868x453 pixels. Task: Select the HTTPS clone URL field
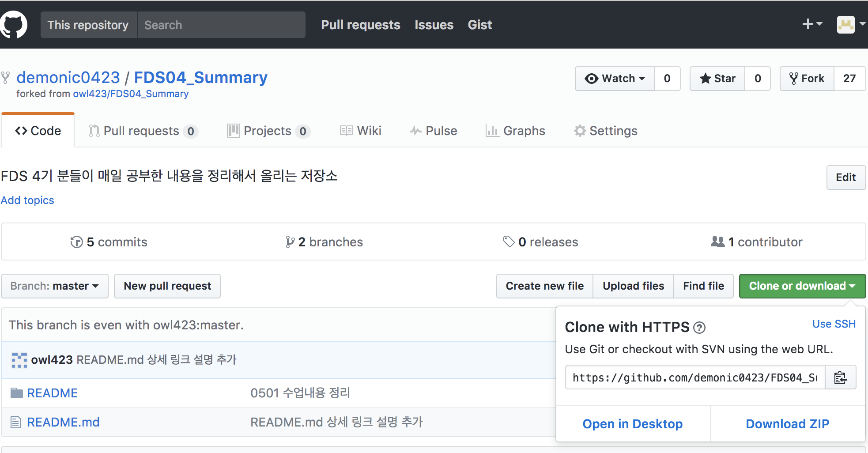pyautogui.click(x=695, y=377)
